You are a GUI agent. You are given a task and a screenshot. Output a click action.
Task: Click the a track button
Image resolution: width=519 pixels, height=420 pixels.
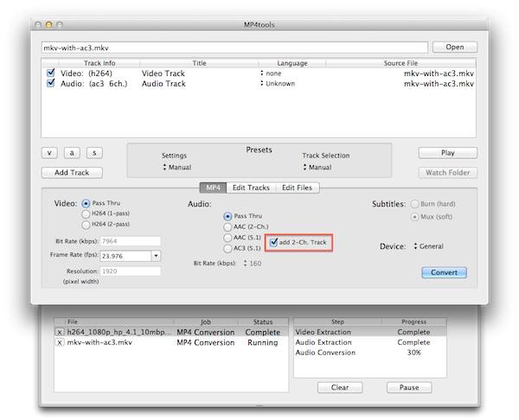(72, 153)
